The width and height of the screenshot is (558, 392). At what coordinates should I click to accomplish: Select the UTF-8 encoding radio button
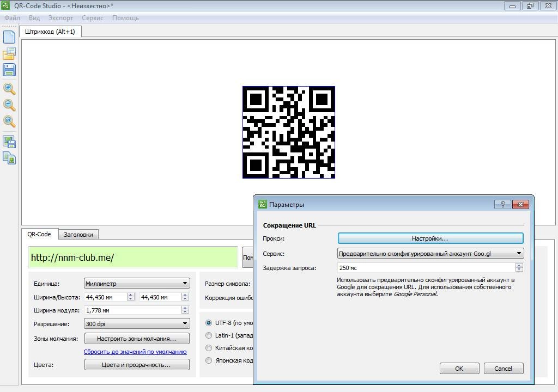point(209,323)
